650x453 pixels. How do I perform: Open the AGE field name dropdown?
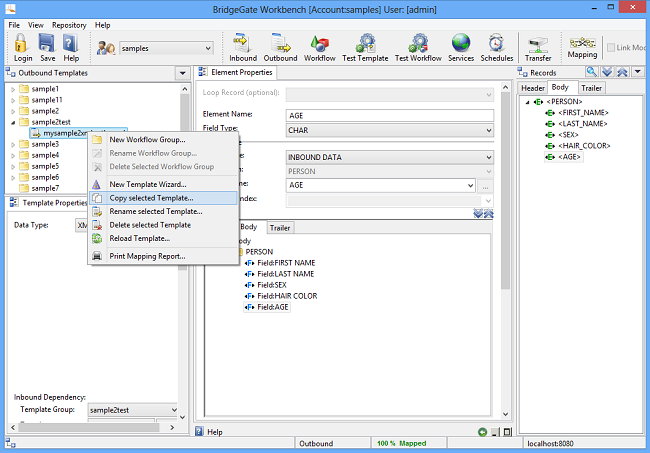471,185
